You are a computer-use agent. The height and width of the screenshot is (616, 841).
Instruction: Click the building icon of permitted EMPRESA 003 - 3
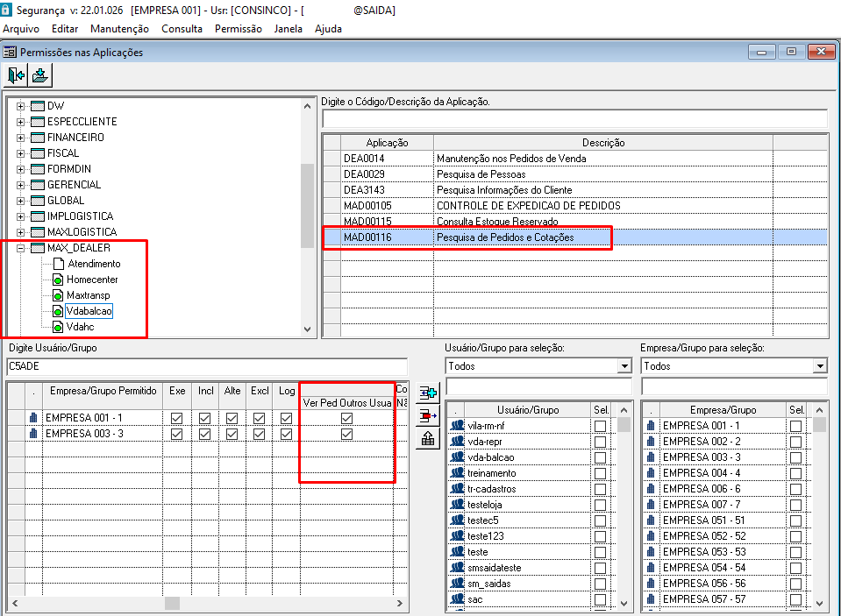pyautogui.click(x=33, y=433)
